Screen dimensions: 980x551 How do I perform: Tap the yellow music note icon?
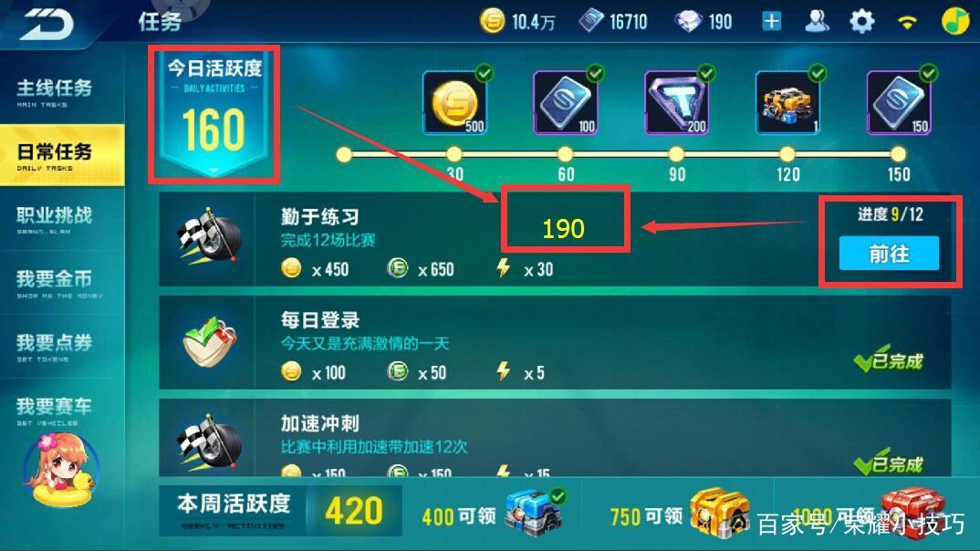point(955,21)
